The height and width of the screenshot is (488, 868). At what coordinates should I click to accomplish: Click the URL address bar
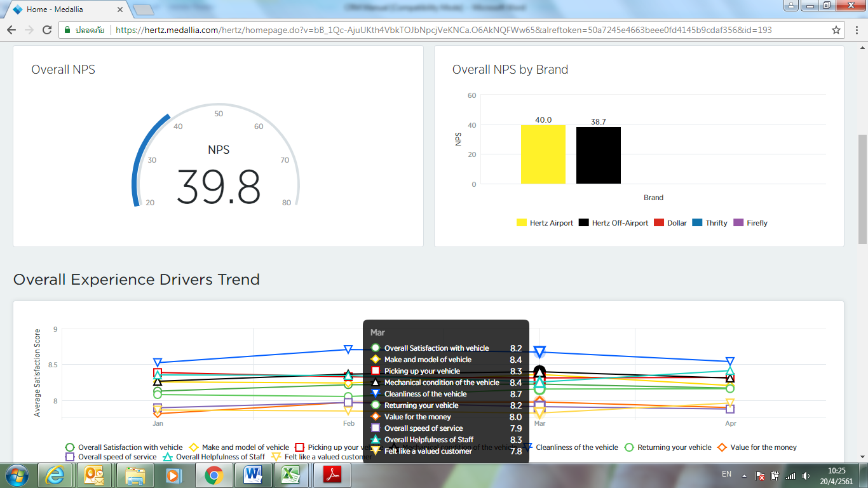[445, 30]
